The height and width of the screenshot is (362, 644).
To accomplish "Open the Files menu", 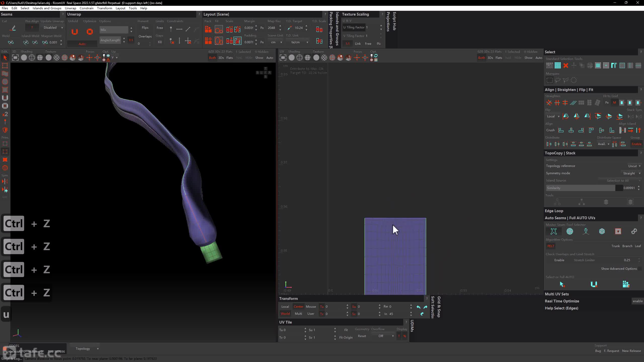I will click(x=5, y=8).
